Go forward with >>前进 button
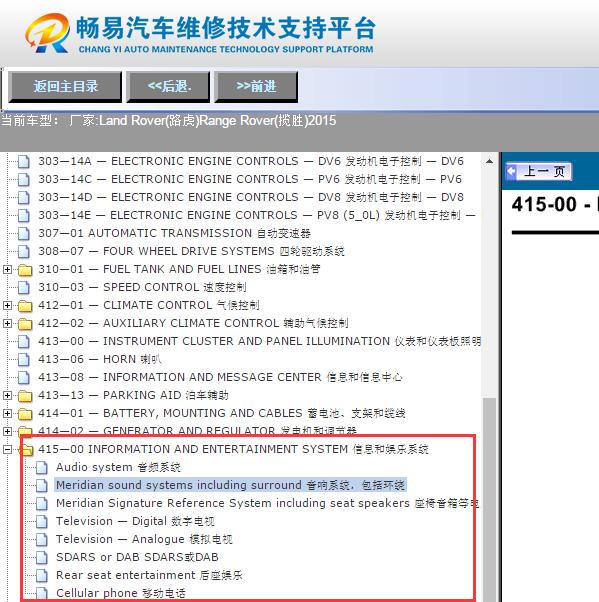 [256, 87]
